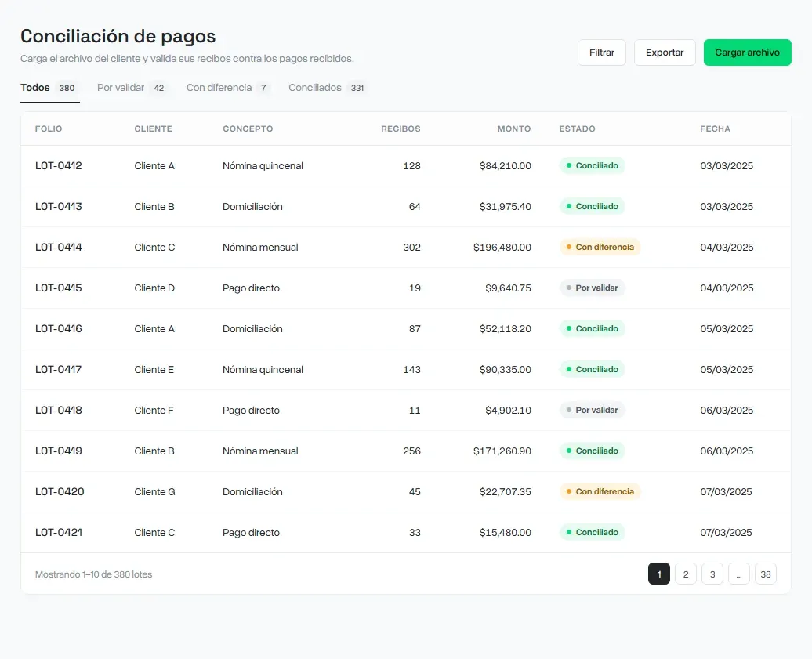Viewport: 812px width, 659px height.
Task: Jump to last page 38
Action: point(766,574)
